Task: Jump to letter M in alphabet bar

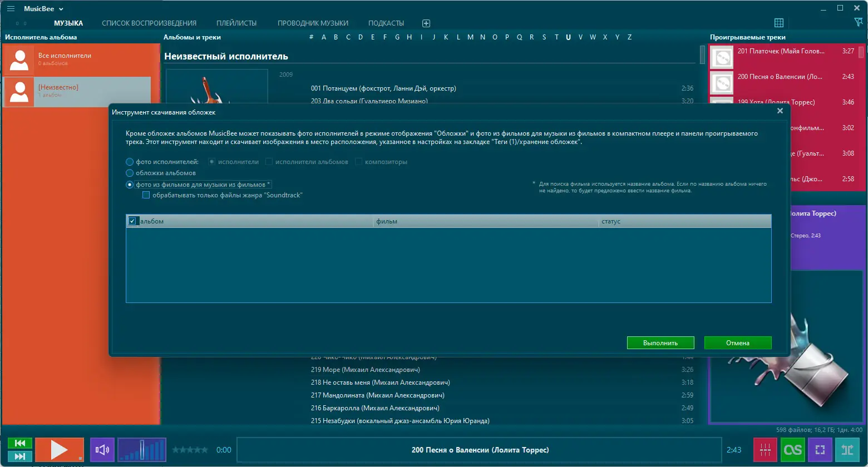Action: tap(470, 37)
